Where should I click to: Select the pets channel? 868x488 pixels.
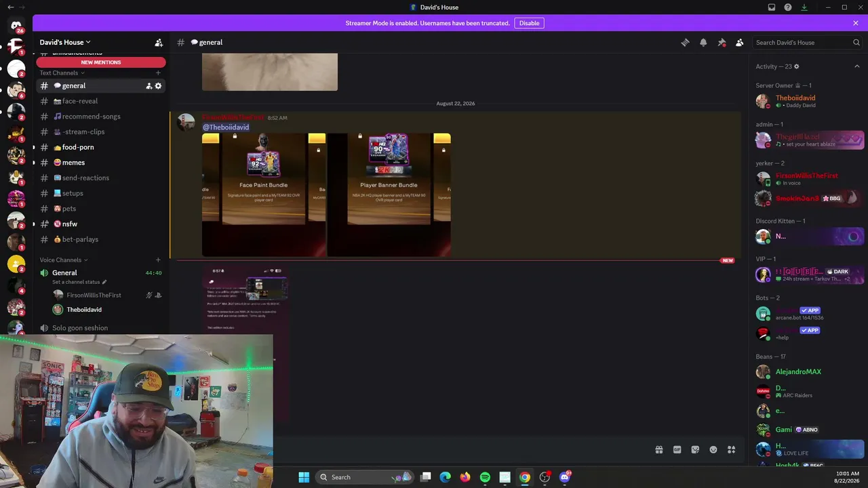coord(101,209)
